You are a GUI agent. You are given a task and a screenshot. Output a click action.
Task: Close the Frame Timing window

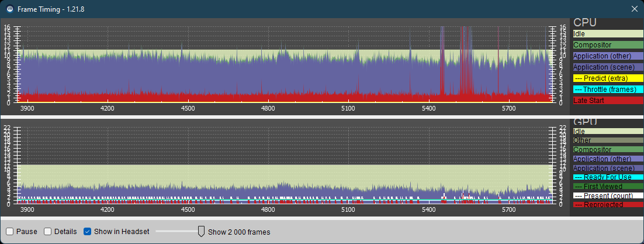tap(635, 9)
